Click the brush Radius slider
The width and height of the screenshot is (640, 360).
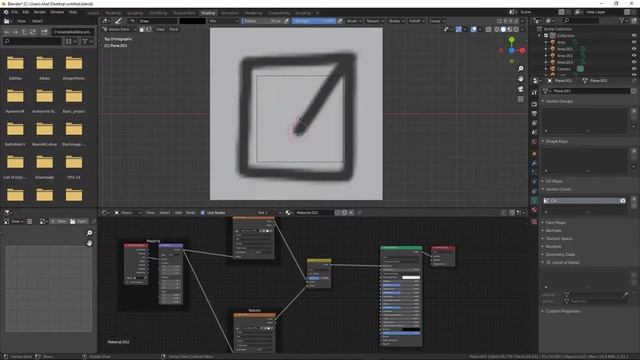pyautogui.click(x=262, y=21)
